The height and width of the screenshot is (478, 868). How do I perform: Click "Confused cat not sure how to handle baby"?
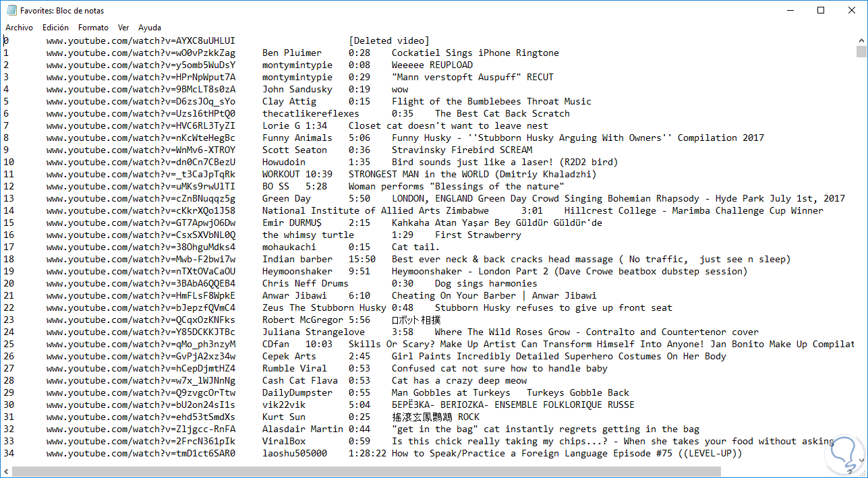(500, 368)
